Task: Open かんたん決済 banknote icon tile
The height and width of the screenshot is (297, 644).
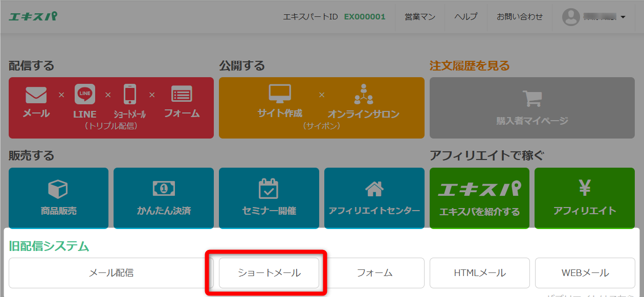Action: coord(164,198)
